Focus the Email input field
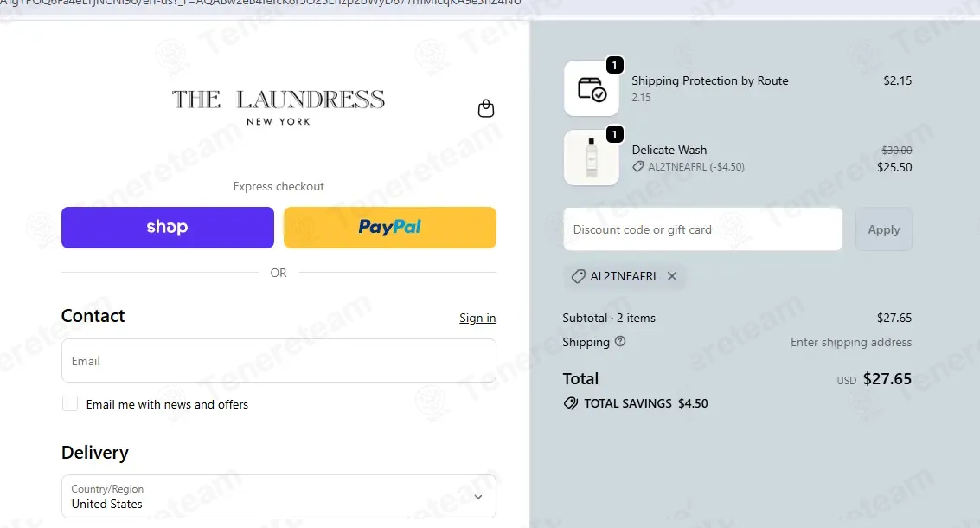This screenshot has height=528, width=980. tap(279, 360)
